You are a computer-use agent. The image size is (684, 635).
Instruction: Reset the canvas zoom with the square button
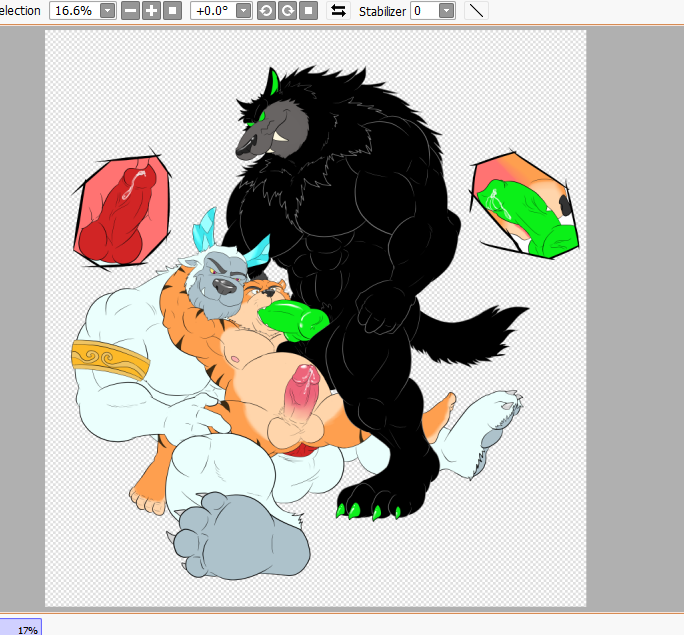click(173, 11)
